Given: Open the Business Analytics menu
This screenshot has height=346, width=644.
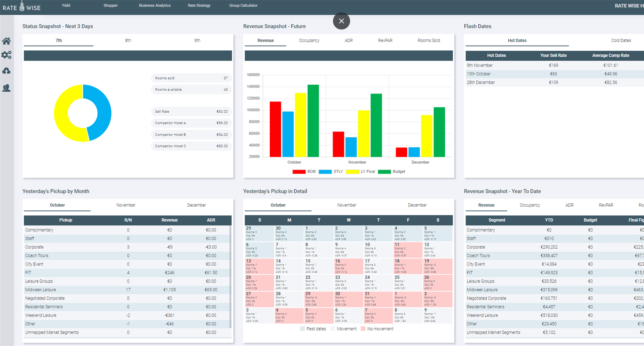Looking at the screenshot, I should pyautogui.click(x=155, y=5).
